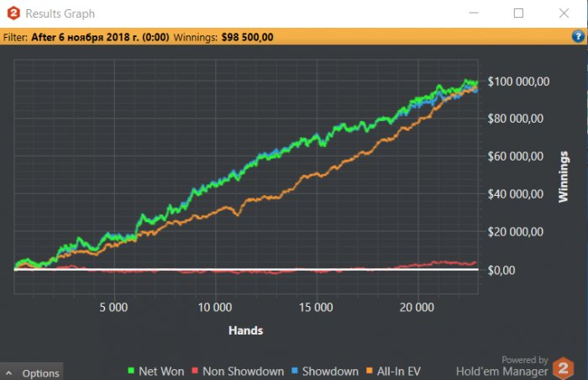The width and height of the screenshot is (588, 380).
Task: Click the 10 000 hands axis label
Action: coord(214,308)
